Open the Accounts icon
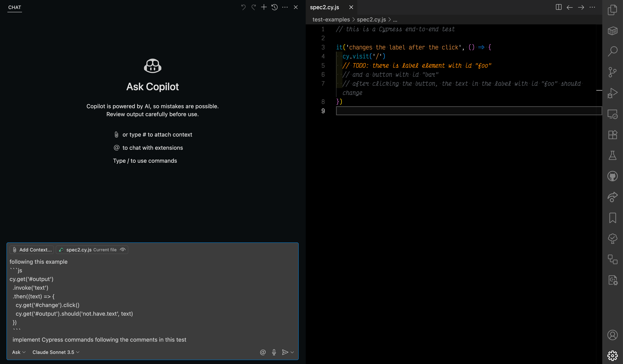This screenshot has height=364, width=623. click(x=612, y=335)
